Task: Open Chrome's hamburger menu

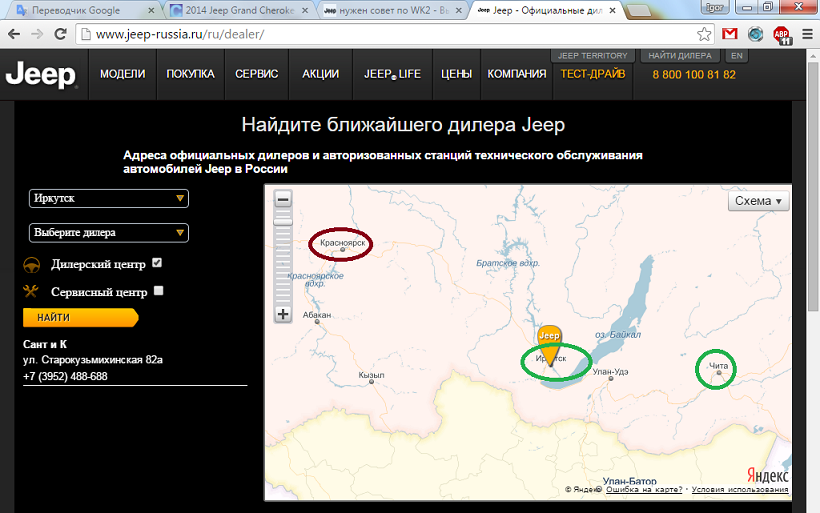Action: pyautogui.click(x=806, y=34)
